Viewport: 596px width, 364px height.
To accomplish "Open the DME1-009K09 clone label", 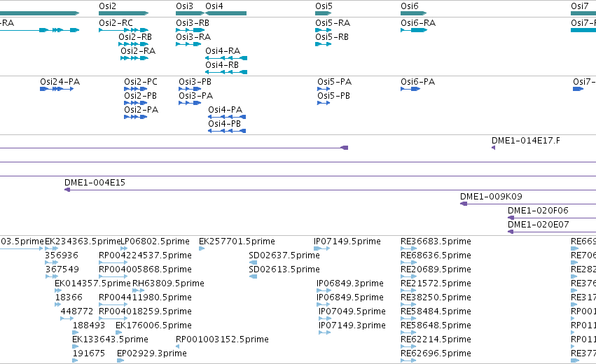I will pos(491,197).
